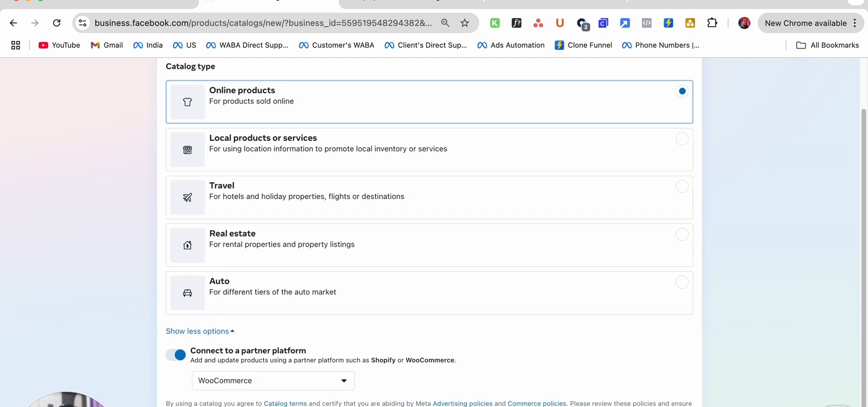Click the t-shirt icon for Online products
The width and height of the screenshot is (868, 407).
pyautogui.click(x=187, y=102)
